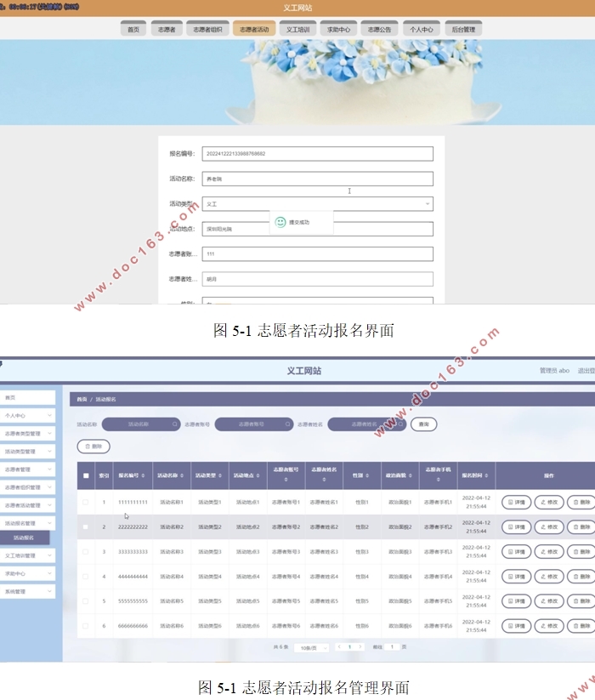The image size is (595, 700).
Task: Open the 志愿者 navigation tab
Action: (167, 29)
